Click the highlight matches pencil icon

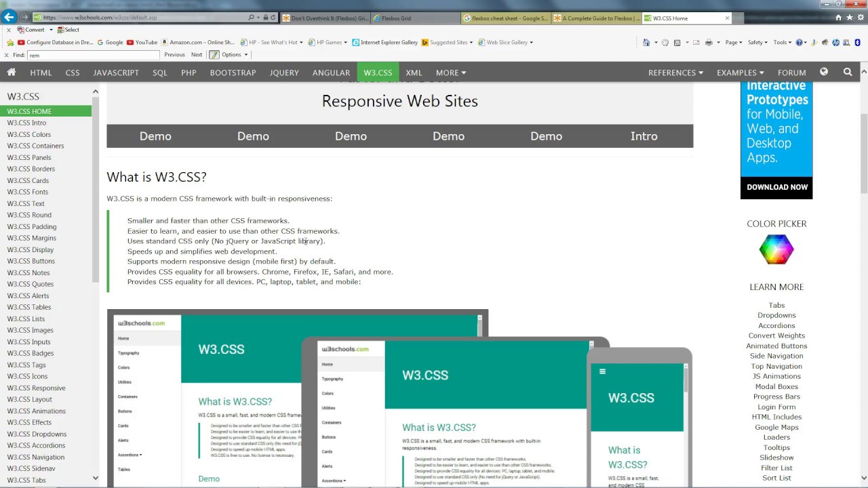click(214, 54)
